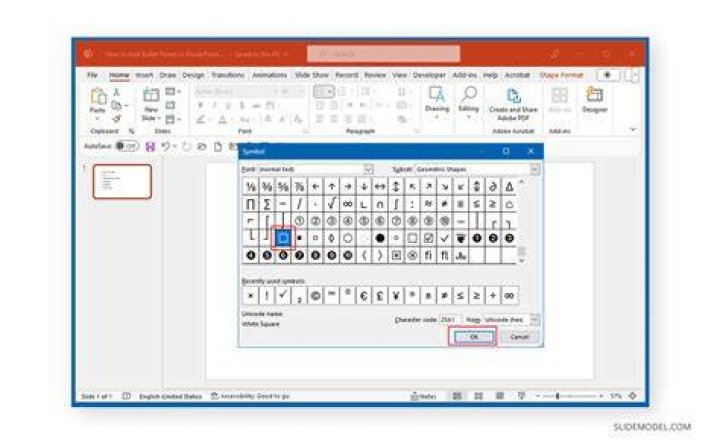Select the slide 1 thumbnail
This screenshot has width=720, height=445.
tap(122, 182)
